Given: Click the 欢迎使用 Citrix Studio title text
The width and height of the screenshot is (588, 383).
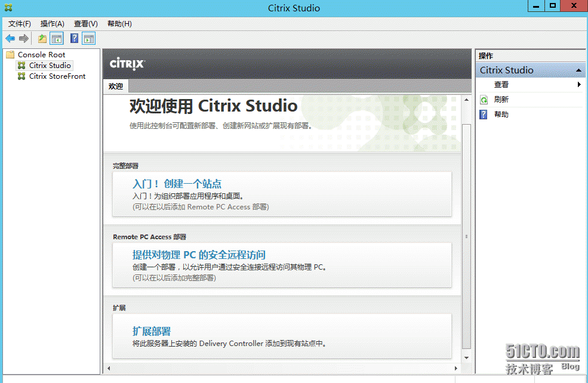Looking at the screenshot, I should [213, 106].
